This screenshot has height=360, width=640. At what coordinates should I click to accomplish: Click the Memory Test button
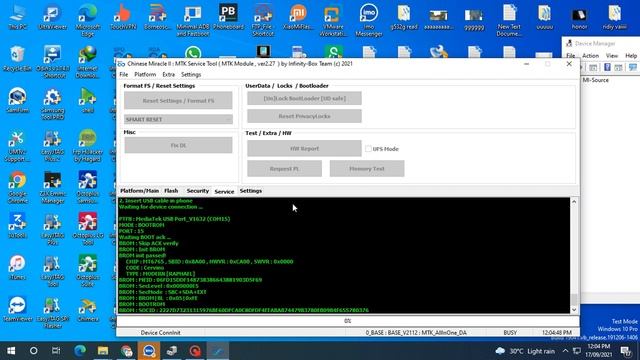[x=367, y=169]
